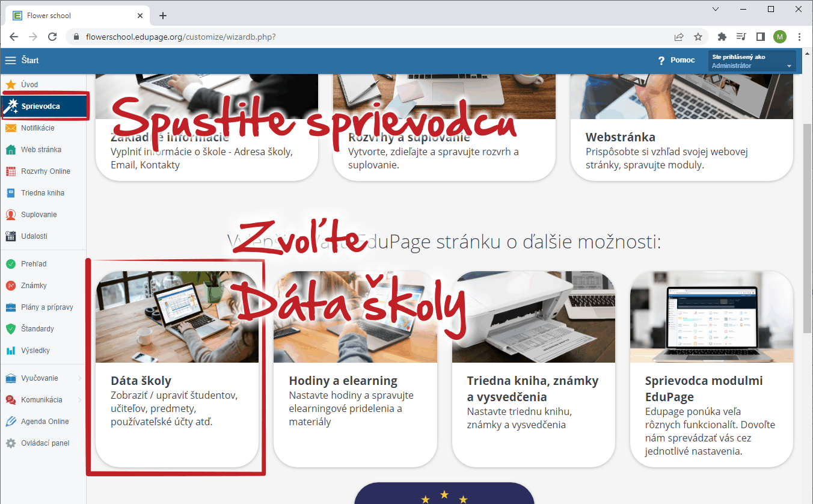
Task: Click the Suplovanie person icon
Action: (x=11, y=215)
